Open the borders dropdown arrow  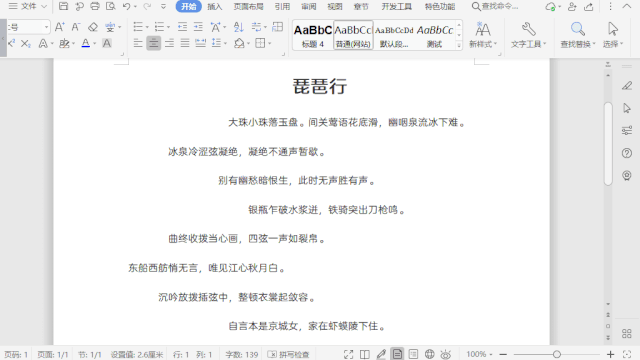269,43
